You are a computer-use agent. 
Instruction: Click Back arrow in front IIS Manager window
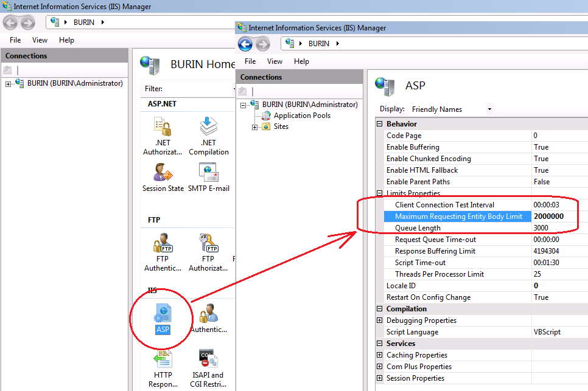245,44
